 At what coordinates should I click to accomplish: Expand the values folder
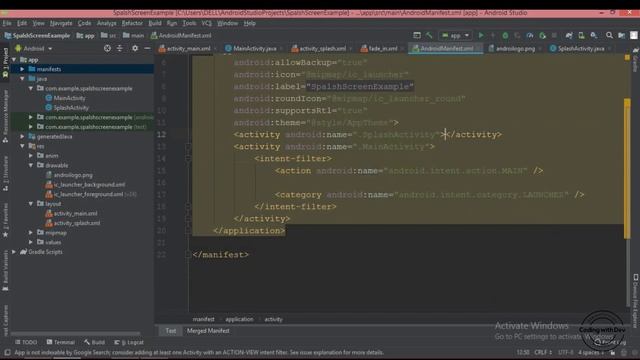point(31,242)
